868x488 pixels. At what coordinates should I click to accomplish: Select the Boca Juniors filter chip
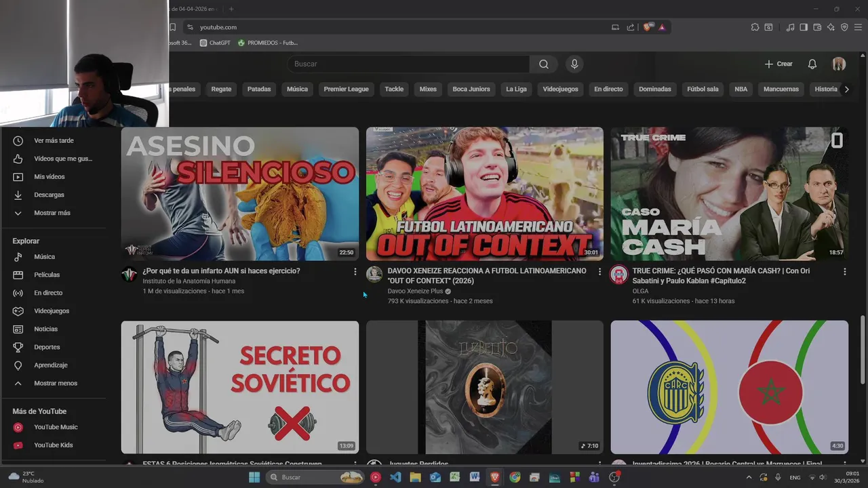[x=471, y=89]
